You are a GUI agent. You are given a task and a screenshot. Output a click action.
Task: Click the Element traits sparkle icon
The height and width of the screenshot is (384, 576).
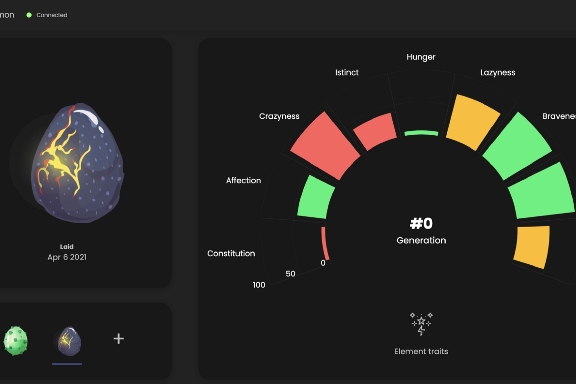pos(421,324)
